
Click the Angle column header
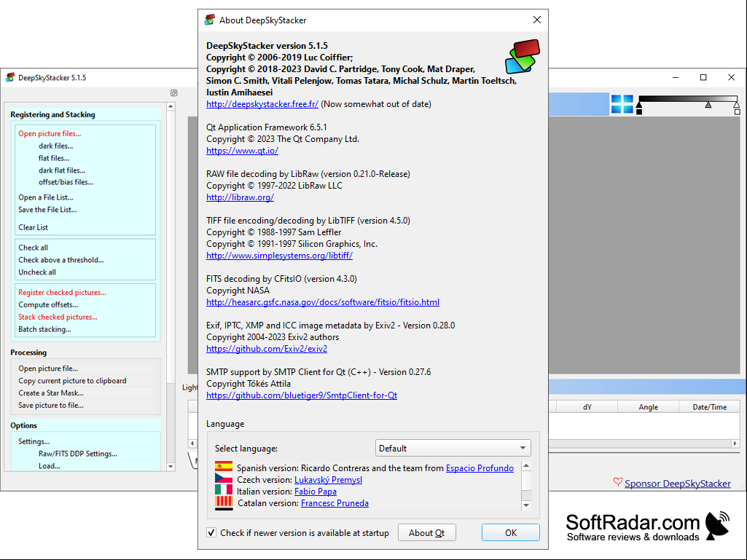(x=649, y=406)
